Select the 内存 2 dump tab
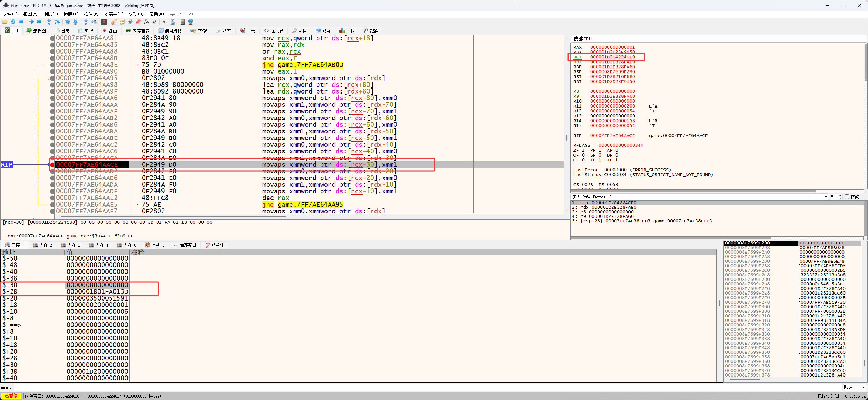This screenshot has width=868, height=400. (42, 245)
